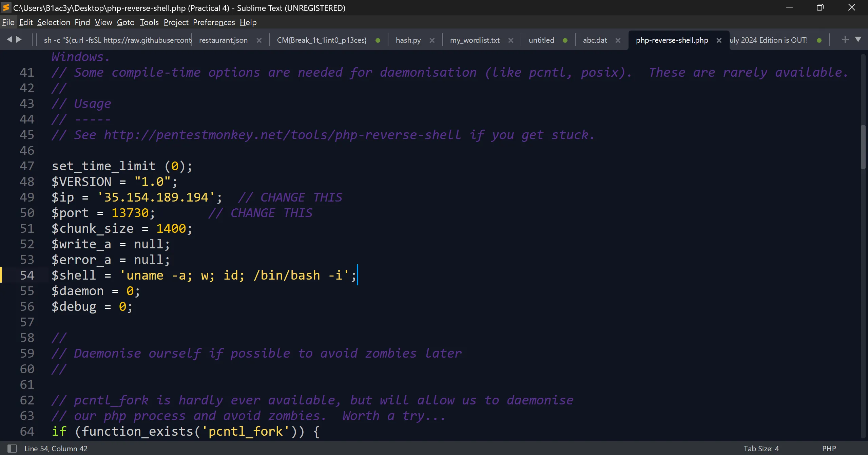Click the unsaved dot on the CM{Break_1t_1int0_p13ces} tab
868x455 pixels.
click(x=378, y=40)
